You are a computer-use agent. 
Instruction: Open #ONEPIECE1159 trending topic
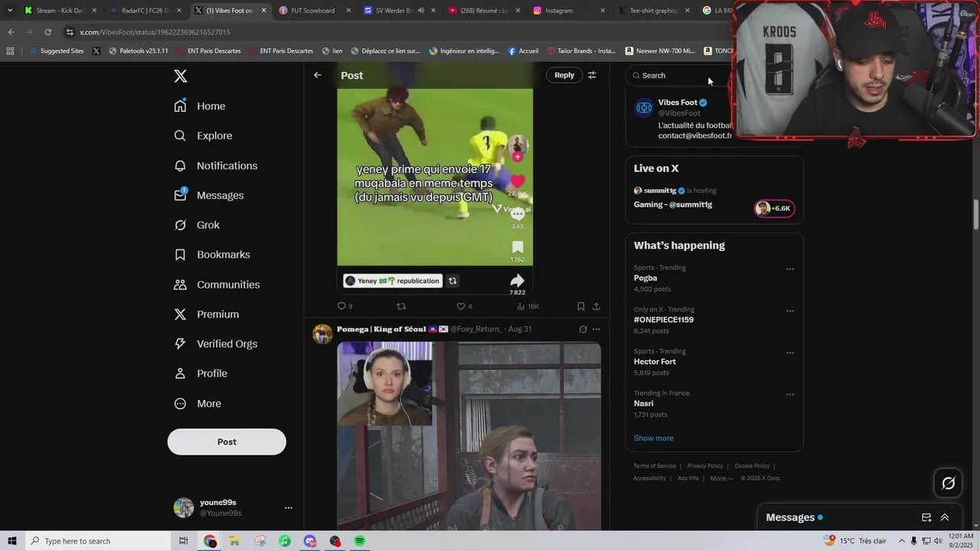[664, 320]
